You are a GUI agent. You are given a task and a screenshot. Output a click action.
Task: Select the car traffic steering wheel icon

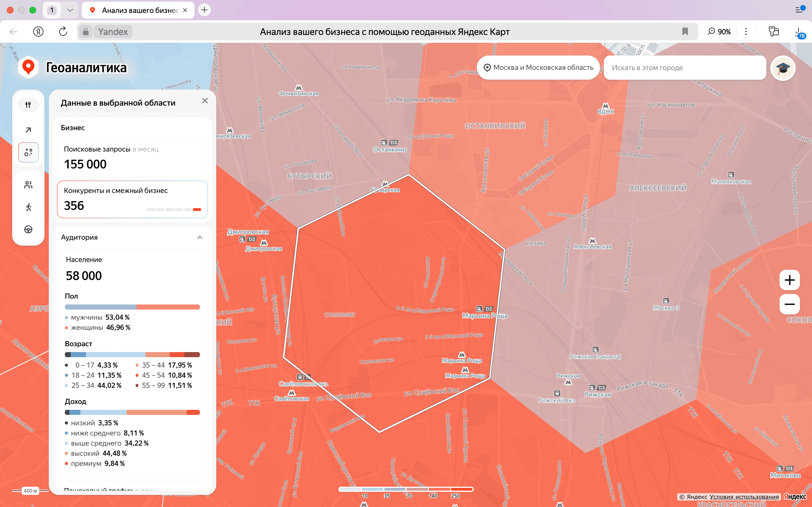click(28, 229)
